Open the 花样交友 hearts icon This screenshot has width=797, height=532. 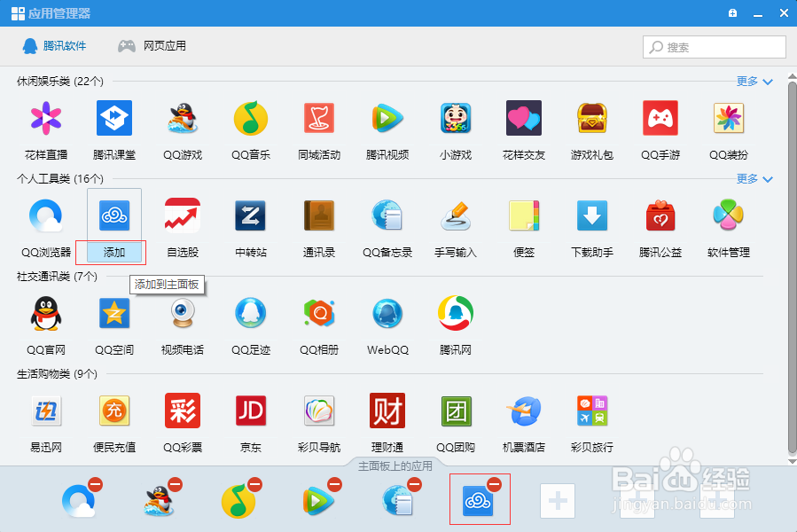[x=524, y=118]
